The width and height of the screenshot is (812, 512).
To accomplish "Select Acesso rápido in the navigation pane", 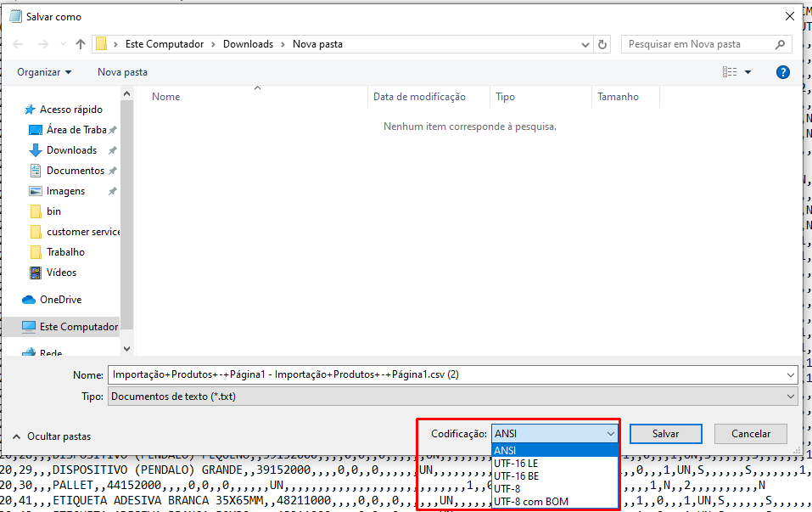I will tap(63, 110).
